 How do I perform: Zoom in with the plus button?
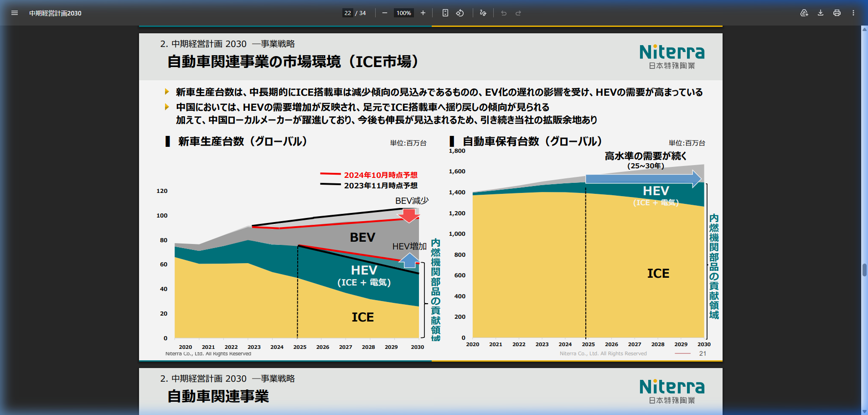[423, 13]
